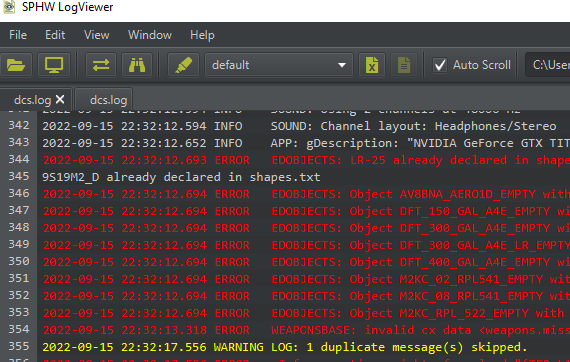Open the Edit menu
The height and width of the screenshot is (362, 570).
pyautogui.click(x=55, y=35)
